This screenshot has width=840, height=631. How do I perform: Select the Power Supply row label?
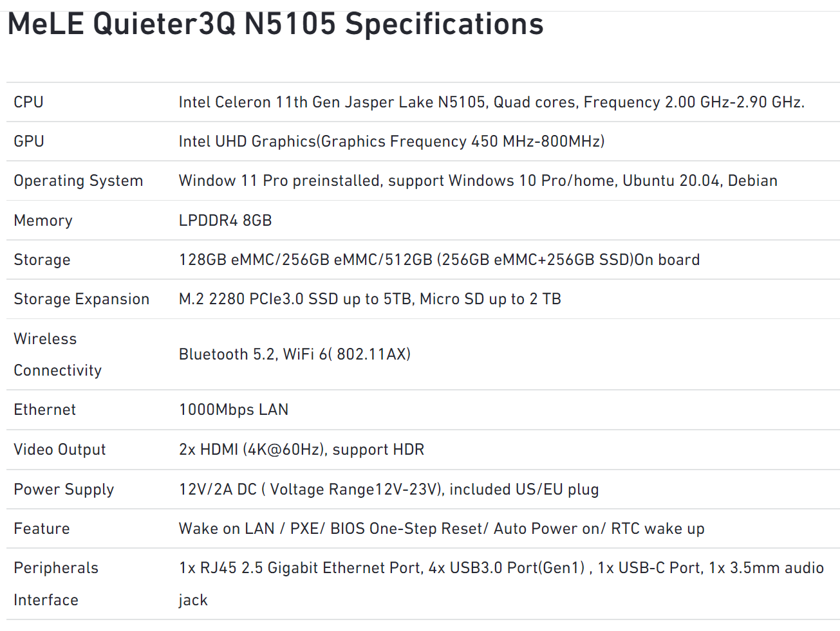[64, 489]
